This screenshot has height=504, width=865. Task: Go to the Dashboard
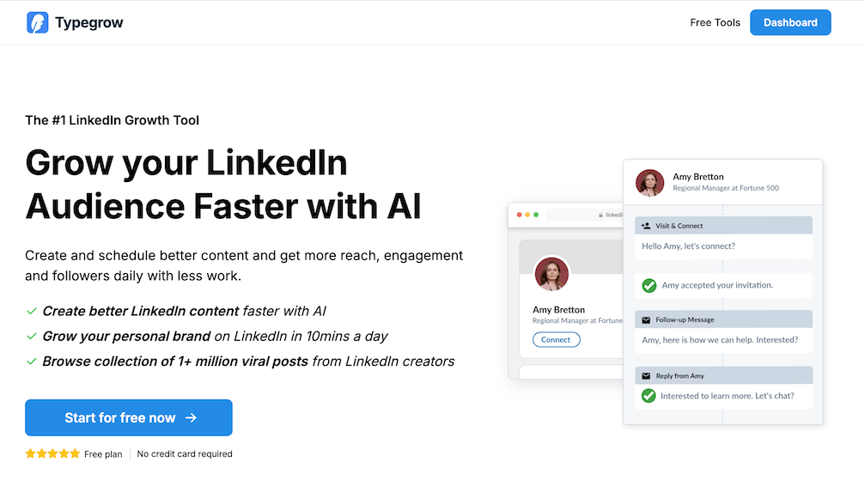pos(790,22)
